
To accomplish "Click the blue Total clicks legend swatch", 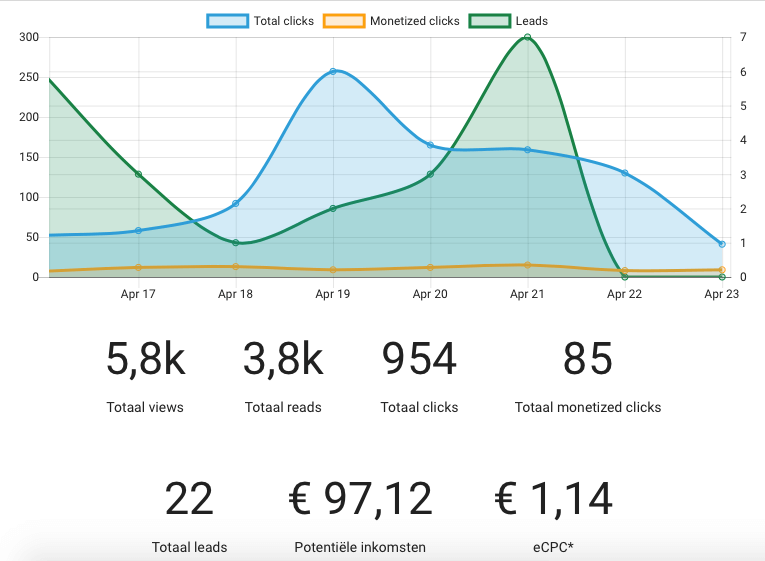I will (x=227, y=21).
